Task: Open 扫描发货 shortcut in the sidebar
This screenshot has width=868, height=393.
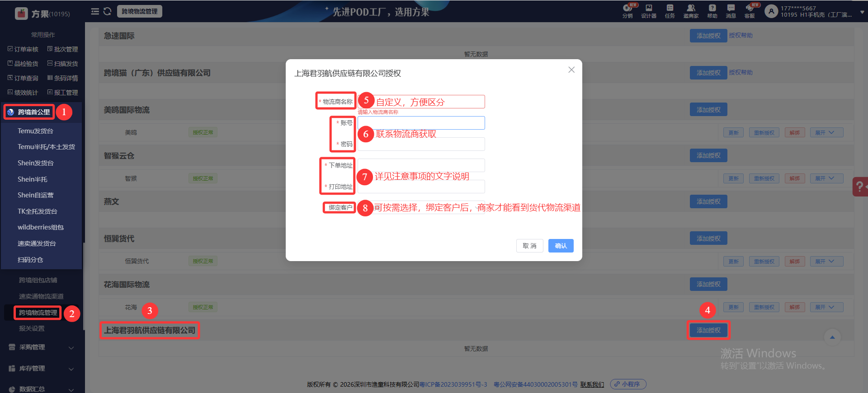Action: pos(63,64)
